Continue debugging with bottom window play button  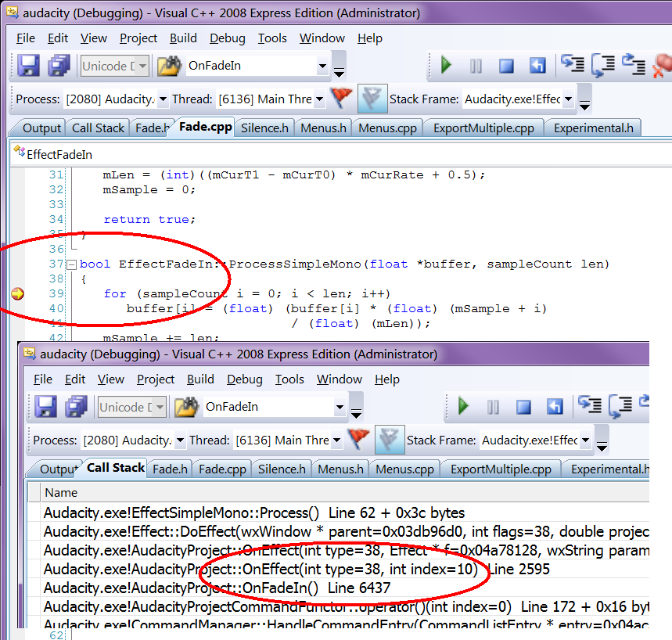(x=463, y=406)
